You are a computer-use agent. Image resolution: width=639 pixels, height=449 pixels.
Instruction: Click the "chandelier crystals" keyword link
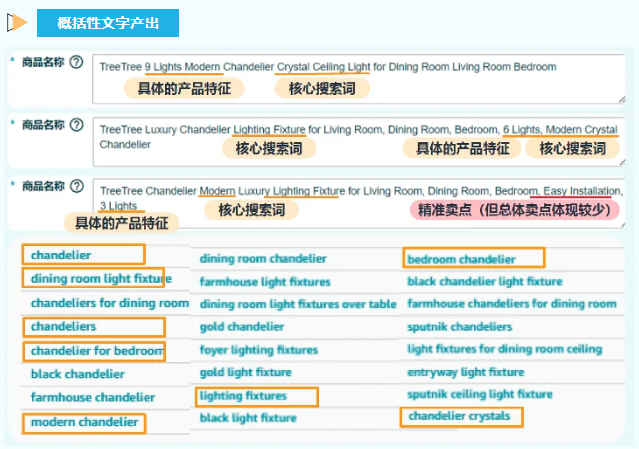(459, 416)
